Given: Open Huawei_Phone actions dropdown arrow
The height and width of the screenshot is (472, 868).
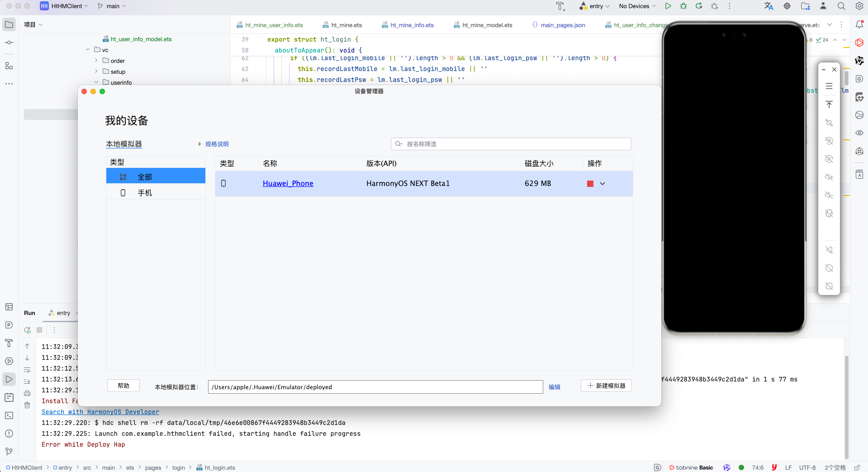Looking at the screenshot, I should click(602, 184).
